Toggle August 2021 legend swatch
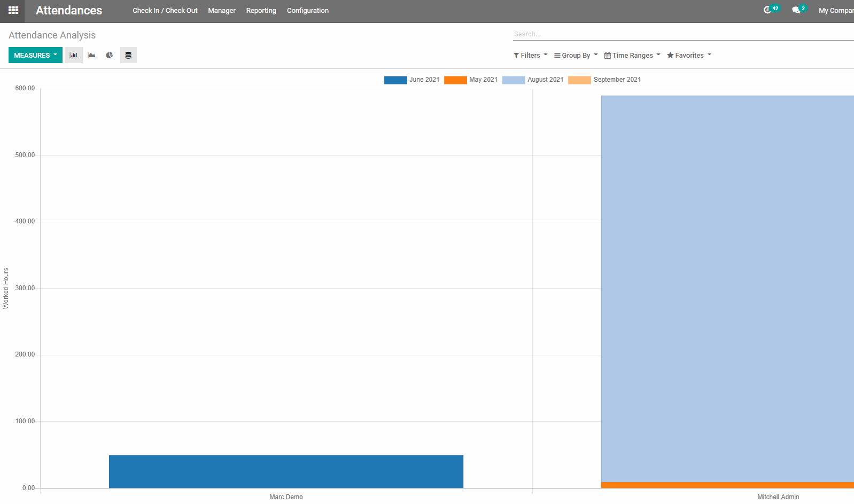This screenshot has height=504, width=854. click(514, 80)
